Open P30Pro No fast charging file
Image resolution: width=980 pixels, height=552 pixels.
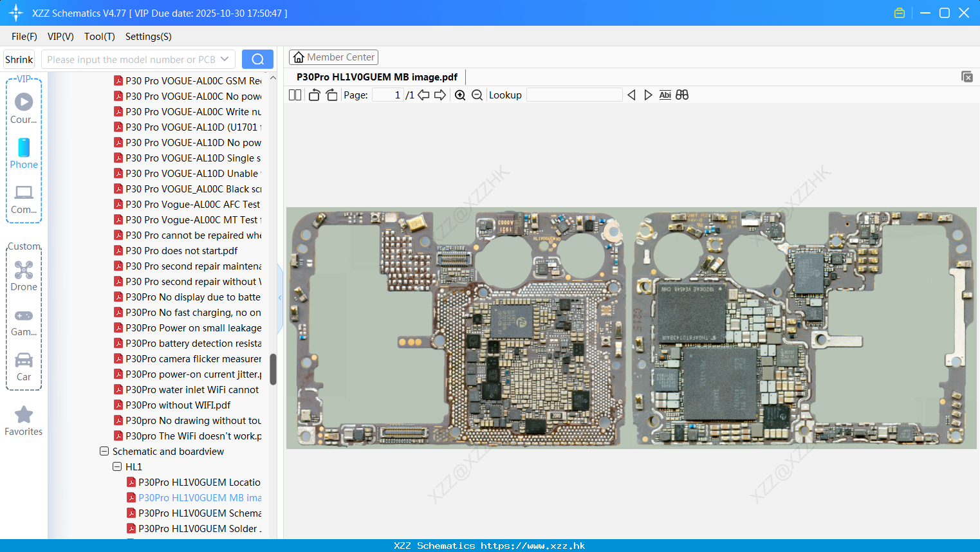coord(188,313)
